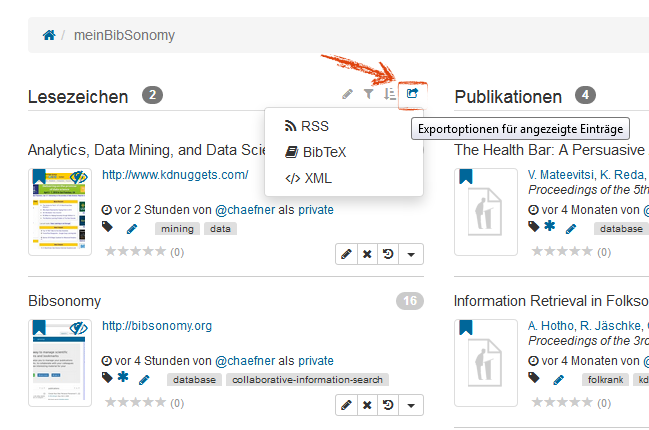Open the http://bibsonomy.org link
Screen dimensions: 649x430
[157, 326]
